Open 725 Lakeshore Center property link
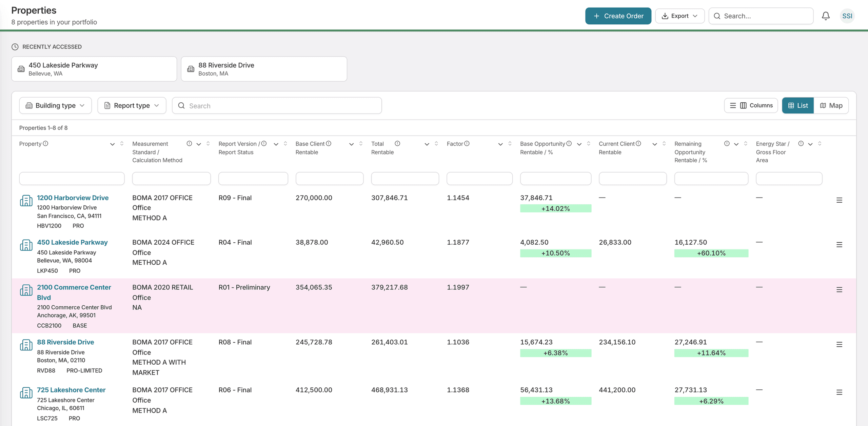This screenshot has height=426, width=868. pyautogui.click(x=71, y=390)
